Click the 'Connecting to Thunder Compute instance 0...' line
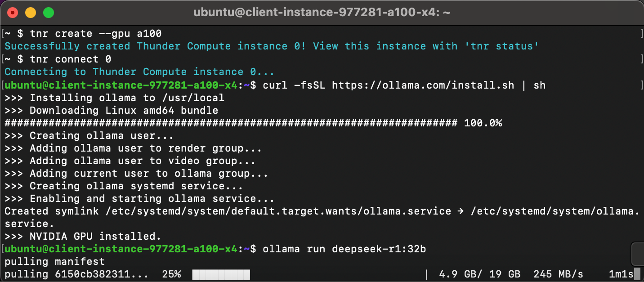Screen dimensions: 644x282 click(139, 72)
